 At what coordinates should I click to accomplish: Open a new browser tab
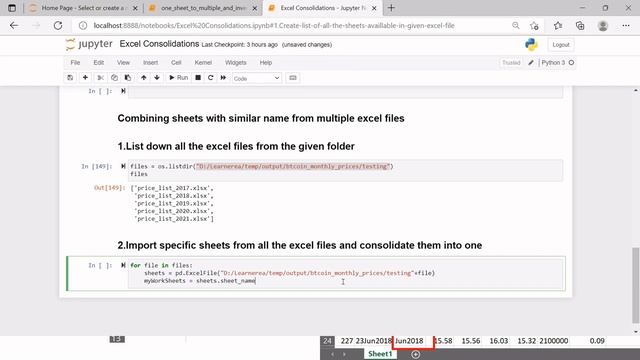coord(391,8)
